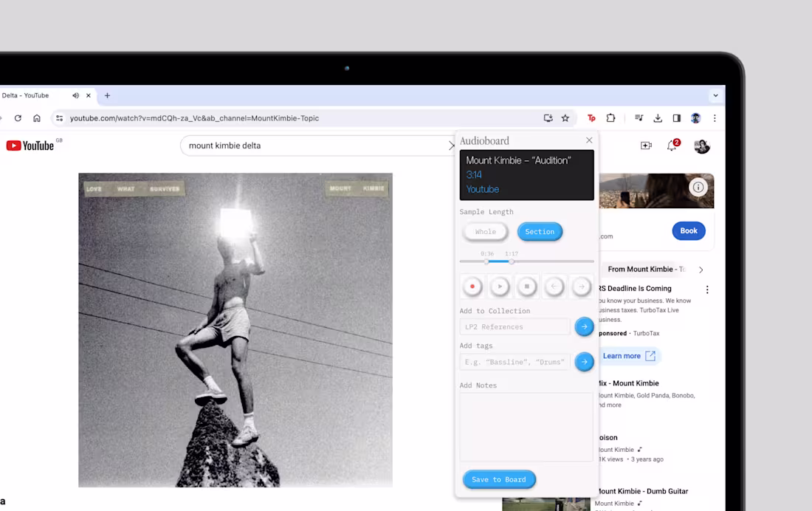The width and height of the screenshot is (812, 511).
Task: Open YouTube notifications bell
Action: [x=672, y=145]
